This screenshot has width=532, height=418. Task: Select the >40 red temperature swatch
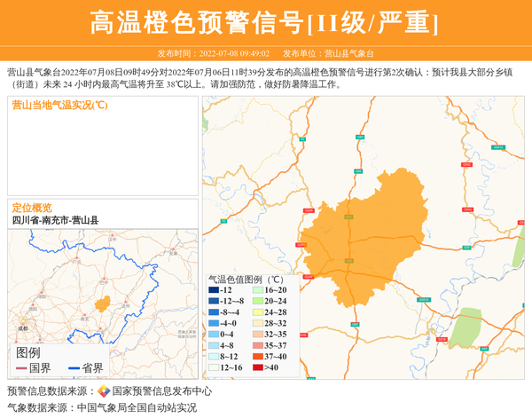tap(258, 367)
